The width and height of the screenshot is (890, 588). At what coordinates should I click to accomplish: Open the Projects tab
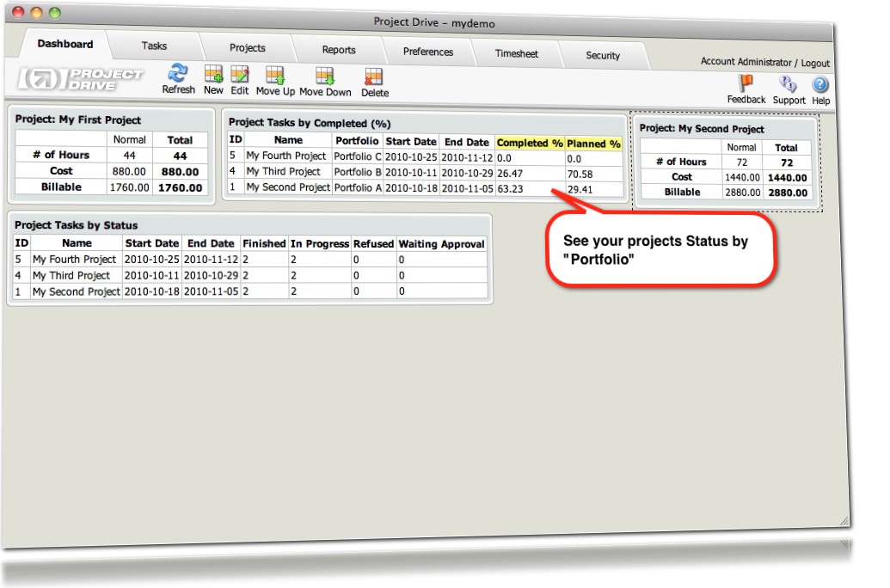(248, 47)
